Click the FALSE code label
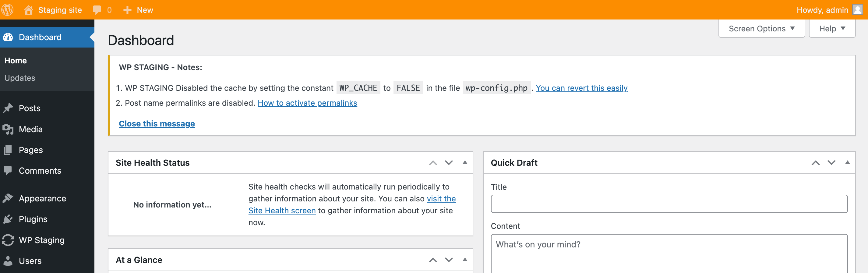The height and width of the screenshot is (273, 868). [x=408, y=88]
